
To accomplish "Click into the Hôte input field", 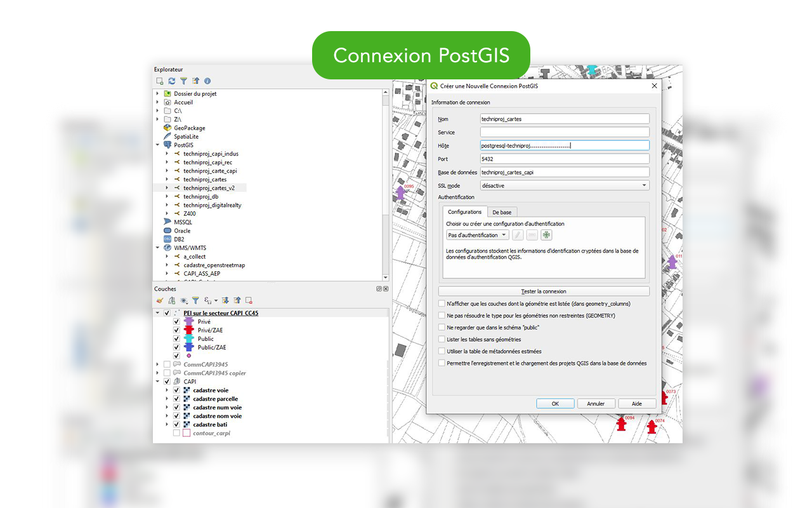I will point(565,145).
